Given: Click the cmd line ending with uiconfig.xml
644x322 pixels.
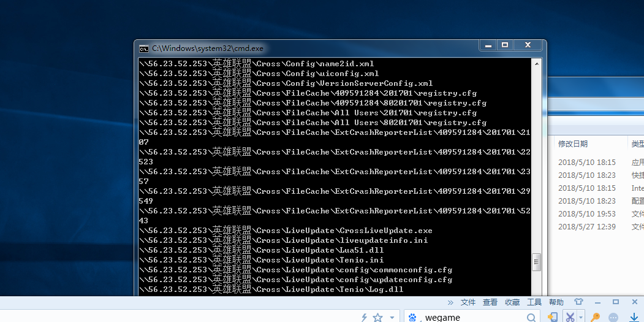Looking at the screenshot, I should (x=259, y=74).
